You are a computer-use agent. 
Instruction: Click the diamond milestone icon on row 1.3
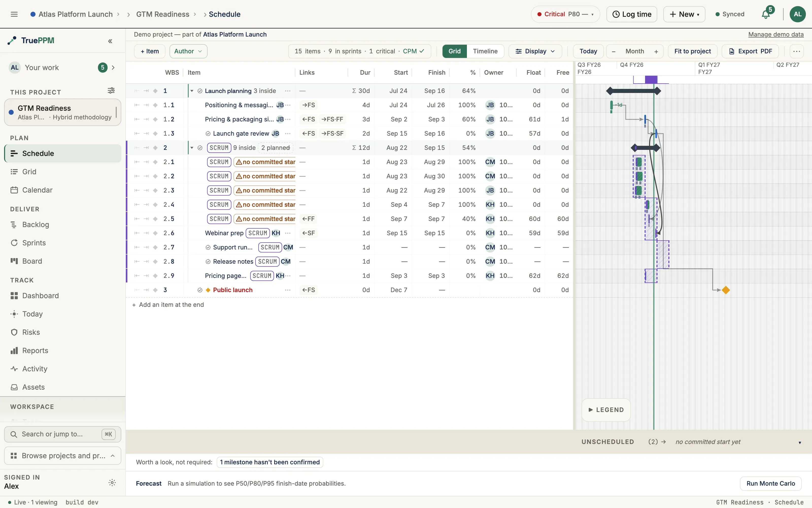coord(155,134)
